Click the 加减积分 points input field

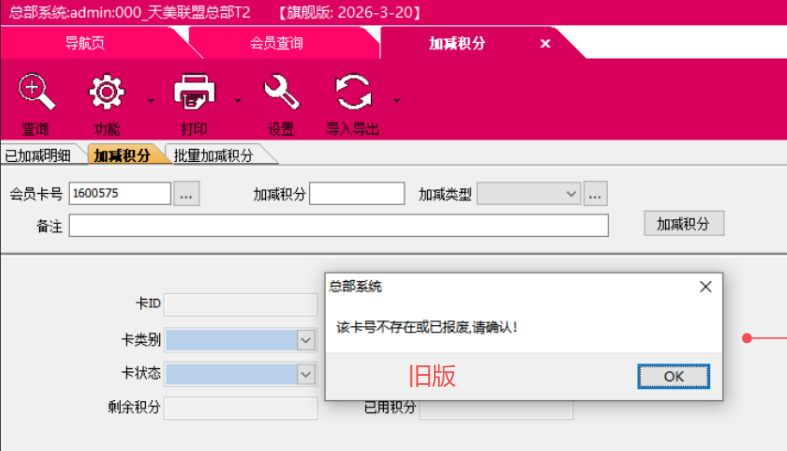(357, 193)
